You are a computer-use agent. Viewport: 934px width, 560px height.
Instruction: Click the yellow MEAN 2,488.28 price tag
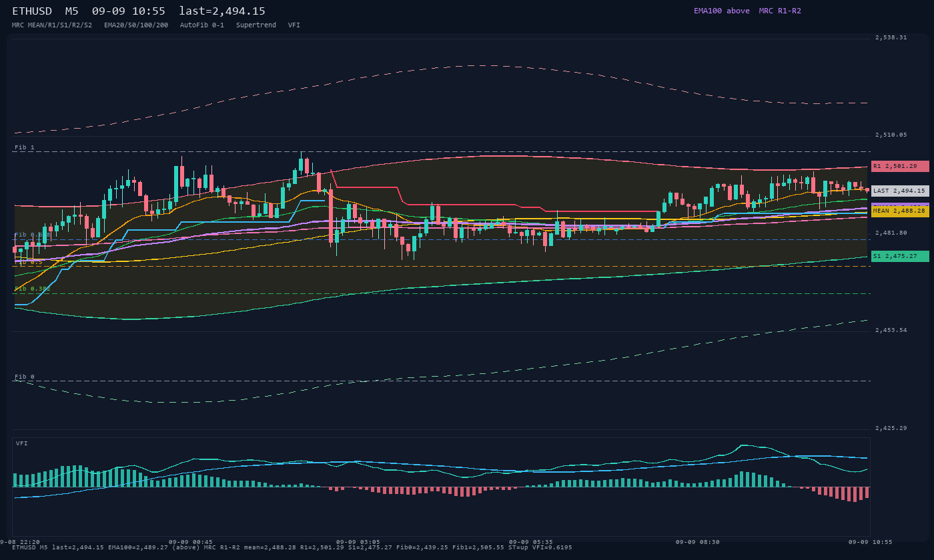(900, 211)
